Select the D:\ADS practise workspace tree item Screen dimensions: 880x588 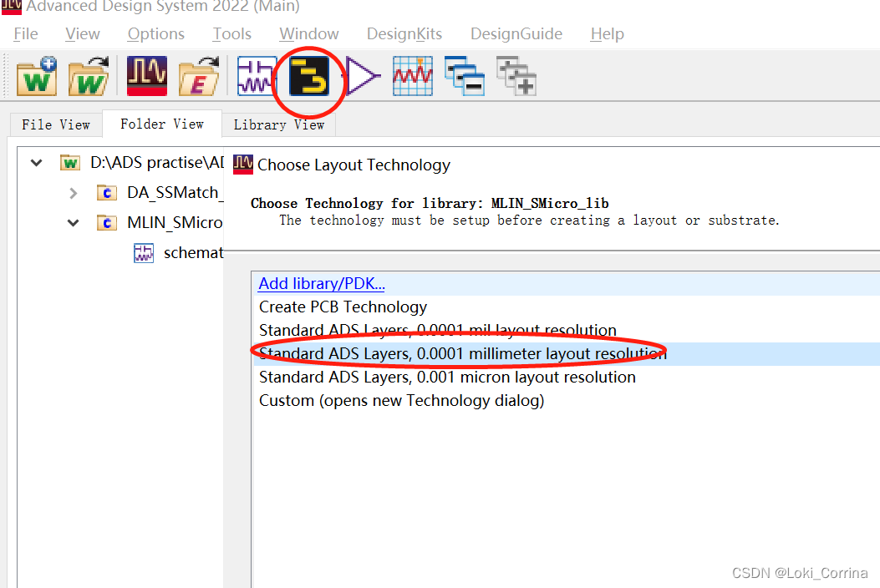tap(157, 163)
